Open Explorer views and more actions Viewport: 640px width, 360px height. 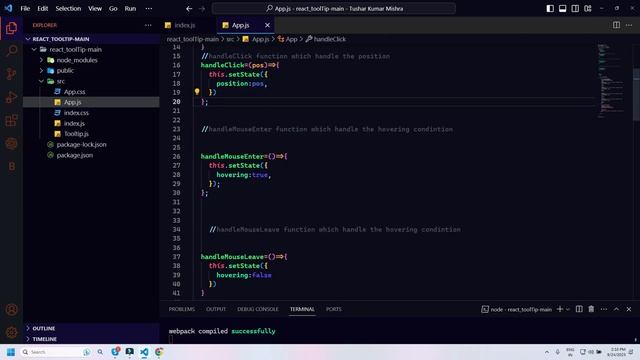point(148,25)
